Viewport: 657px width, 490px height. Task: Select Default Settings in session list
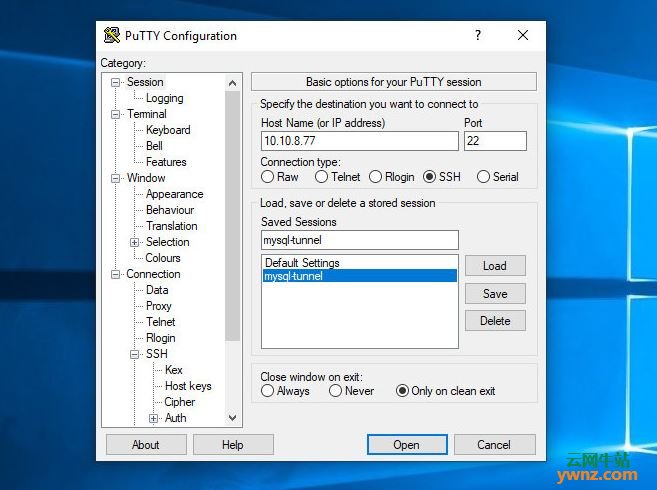[x=360, y=263]
